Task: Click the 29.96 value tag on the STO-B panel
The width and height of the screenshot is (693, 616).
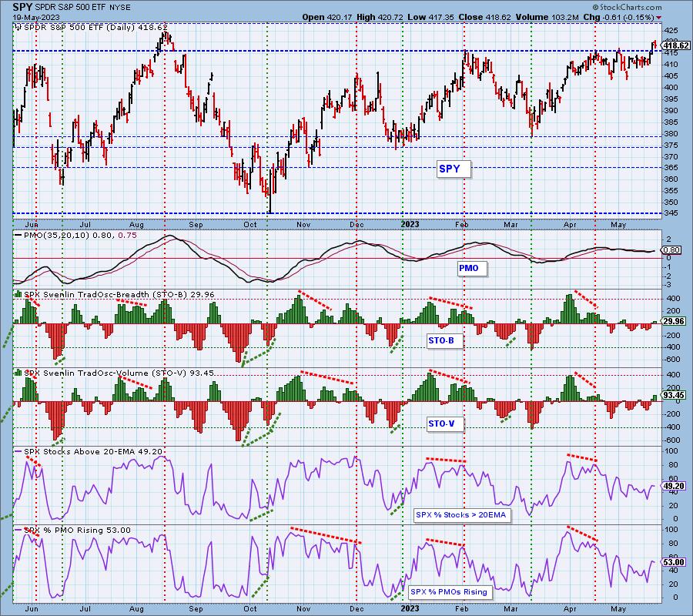Action: (x=674, y=321)
